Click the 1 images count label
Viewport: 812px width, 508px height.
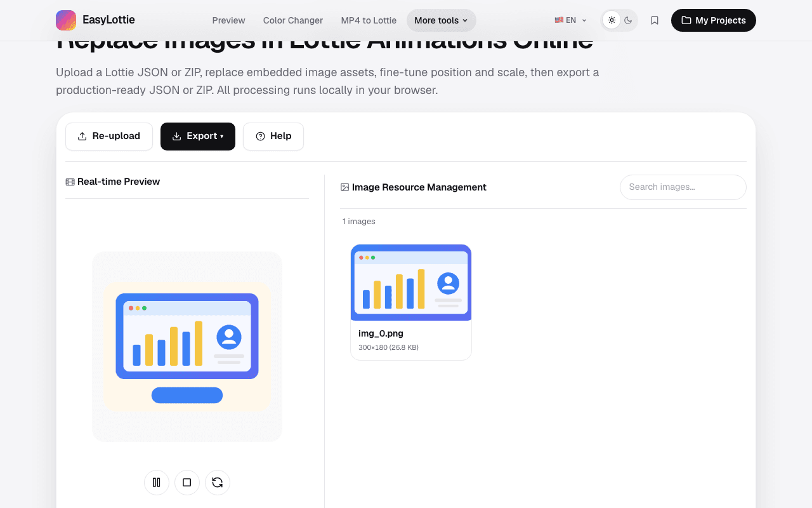(359, 222)
